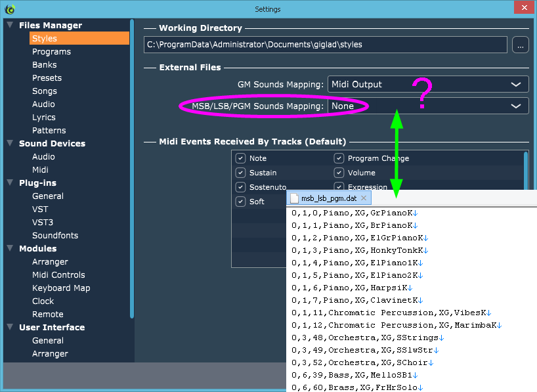Image resolution: width=537 pixels, height=392 pixels.
Task: Open Audio under Sound Devices
Action: (43, 156)
